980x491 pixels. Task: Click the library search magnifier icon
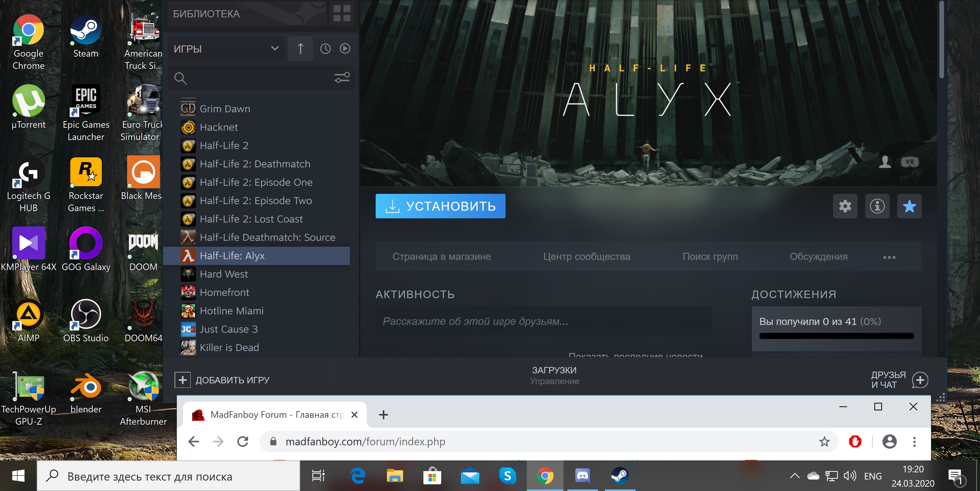[180, 78]
